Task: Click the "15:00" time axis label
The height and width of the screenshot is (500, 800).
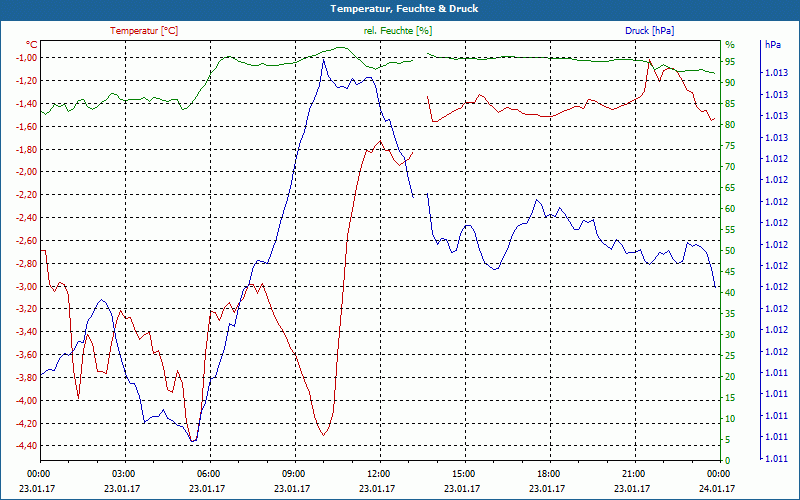Action: (x=464, y=473)
